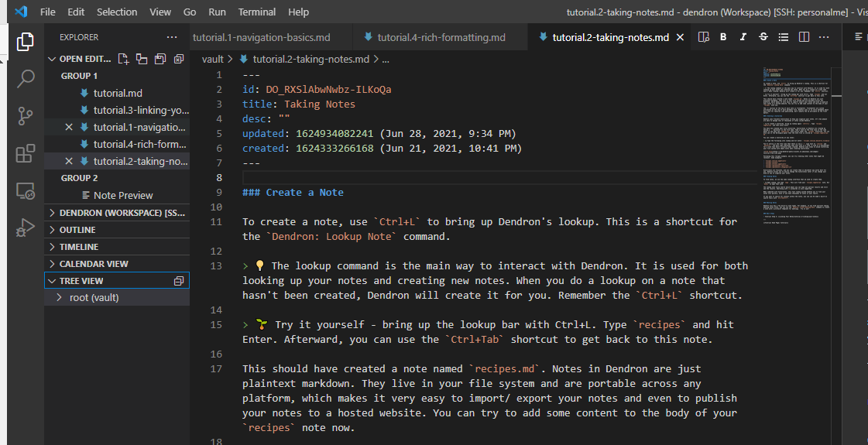Split the editor to the right
Screen dimensions: 868x445
click(804, 37)
